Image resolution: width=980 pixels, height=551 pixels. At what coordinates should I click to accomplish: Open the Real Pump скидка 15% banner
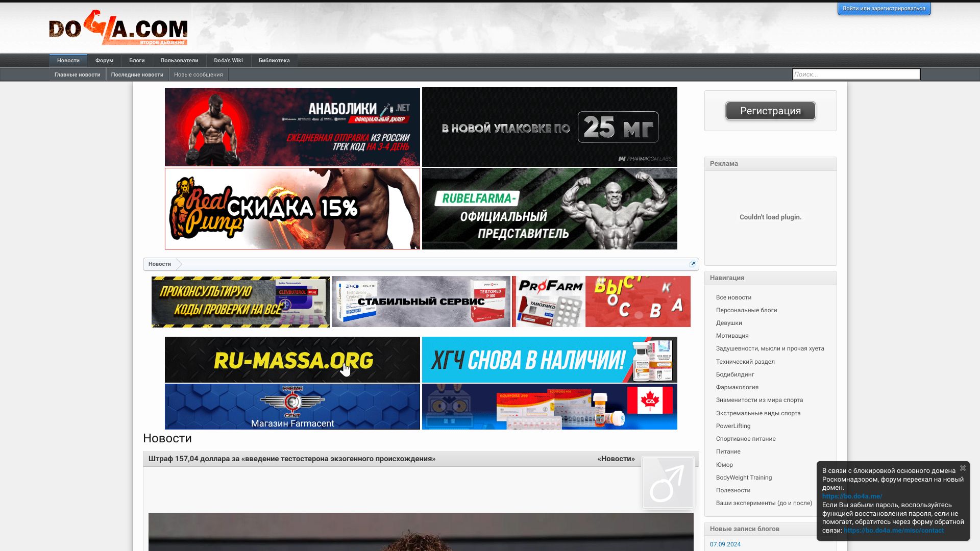point(292,209)
